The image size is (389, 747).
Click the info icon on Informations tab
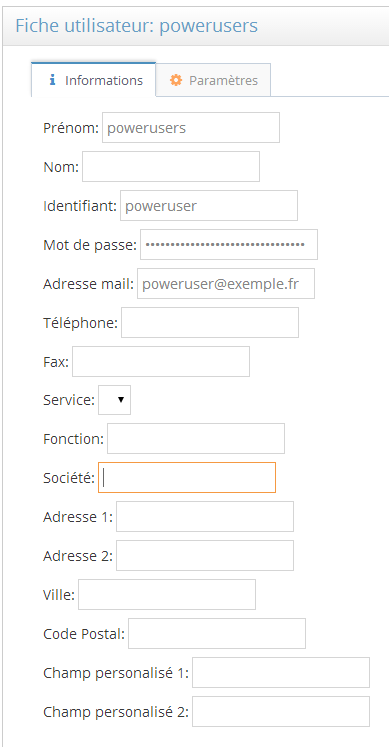[52, 80]
